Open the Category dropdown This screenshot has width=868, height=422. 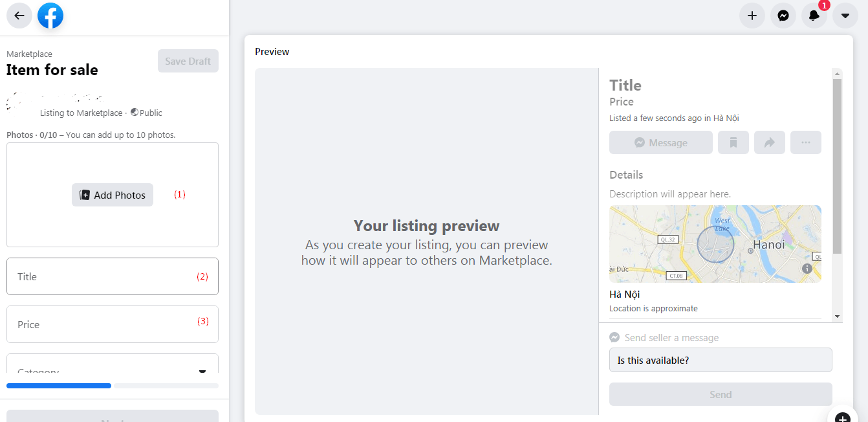click(113, 364)
